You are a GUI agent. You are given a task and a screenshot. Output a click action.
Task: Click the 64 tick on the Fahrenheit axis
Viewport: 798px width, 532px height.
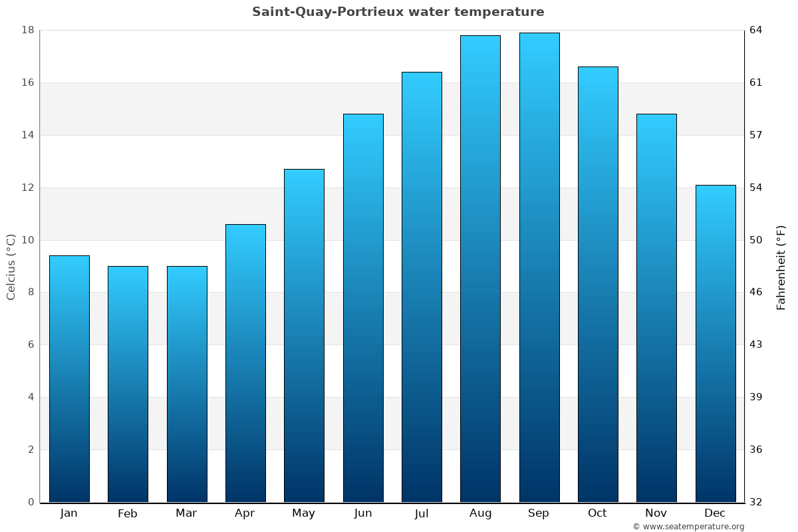[756, 30]
